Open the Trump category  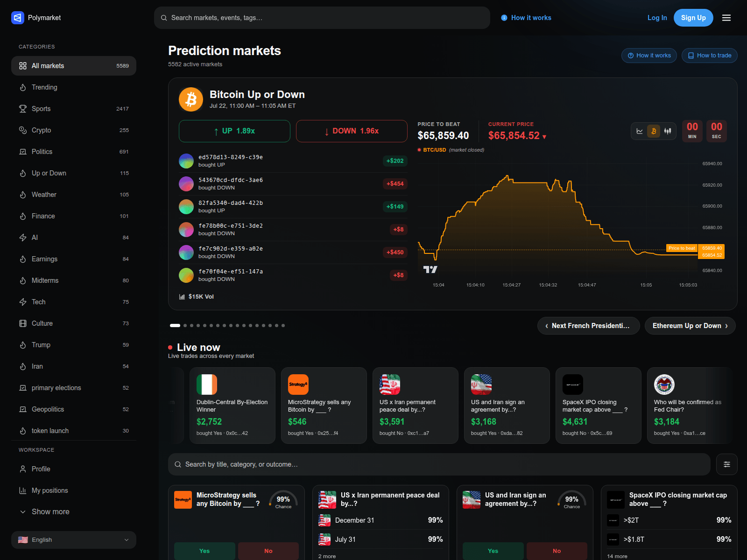[74, 345]
